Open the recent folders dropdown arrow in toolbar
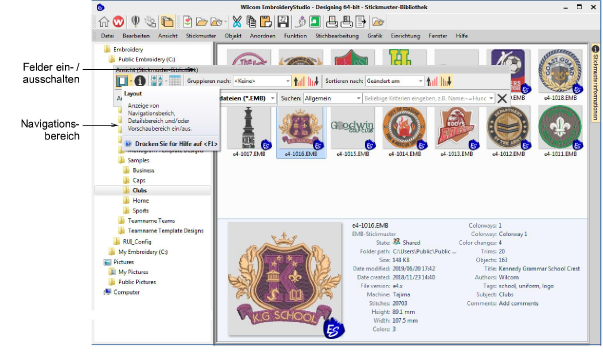This screenshot has height=361, width=603. (225, 22)
